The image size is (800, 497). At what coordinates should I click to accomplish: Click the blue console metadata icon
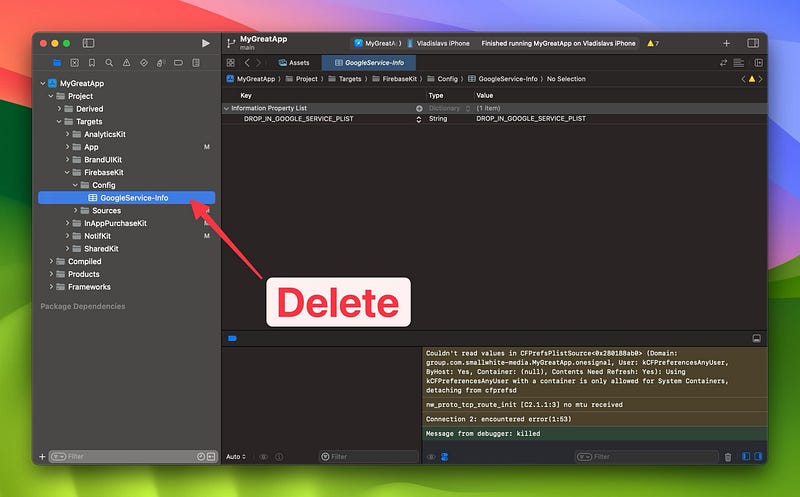444,457
